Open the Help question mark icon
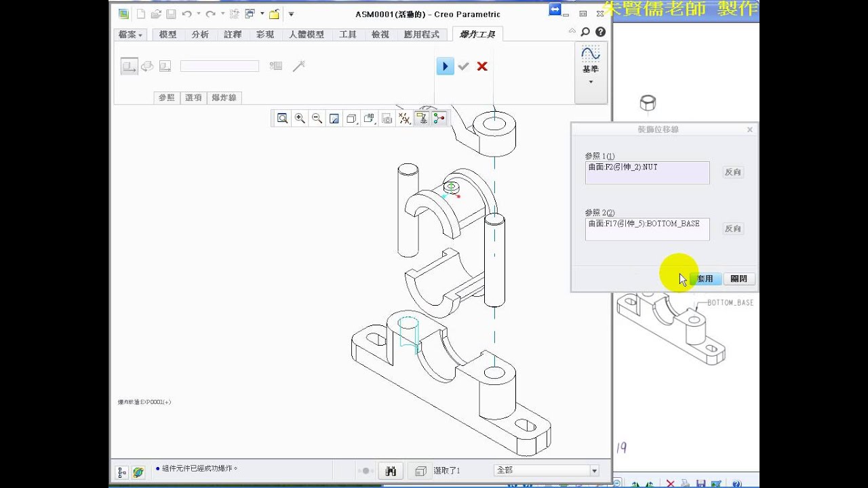The image size is (868, 488). pyautogui.click(x=600, y=31)
